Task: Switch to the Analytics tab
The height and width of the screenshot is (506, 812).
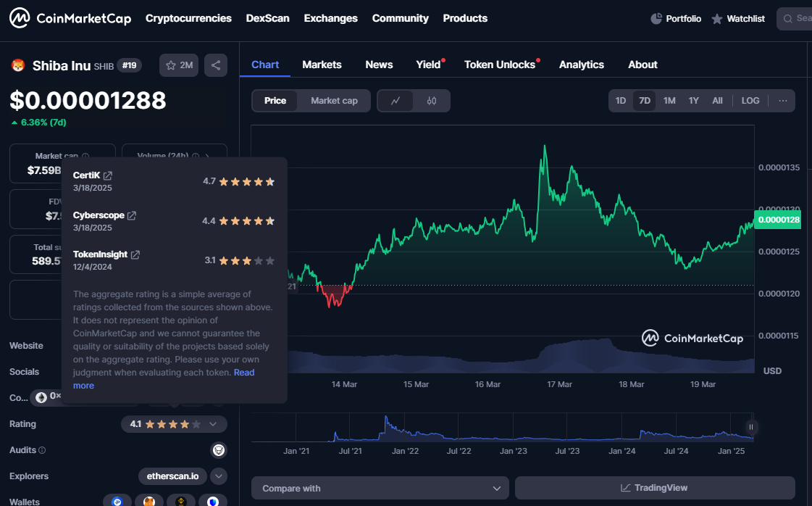Action: pyautogui.click(x=582, y=65)
